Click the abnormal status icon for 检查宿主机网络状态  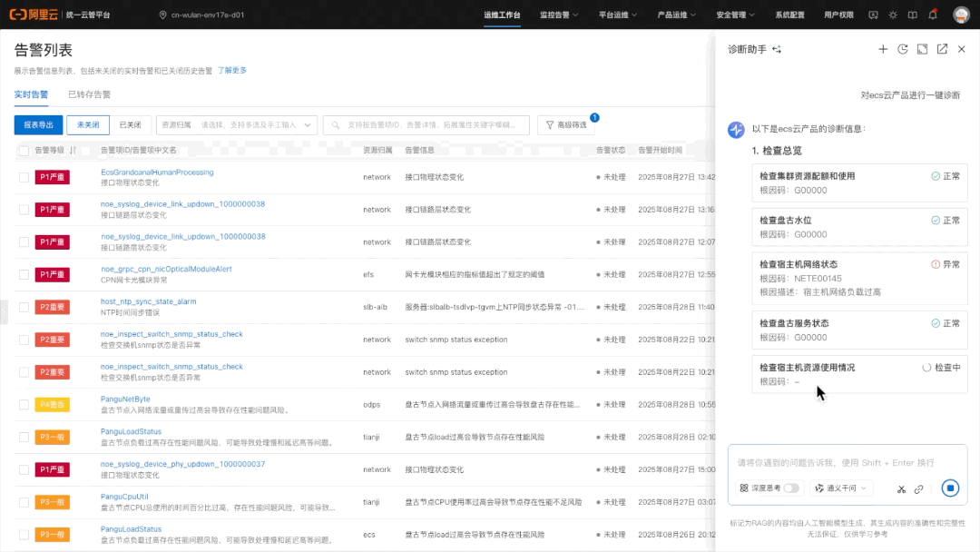[x=935, y=264]
